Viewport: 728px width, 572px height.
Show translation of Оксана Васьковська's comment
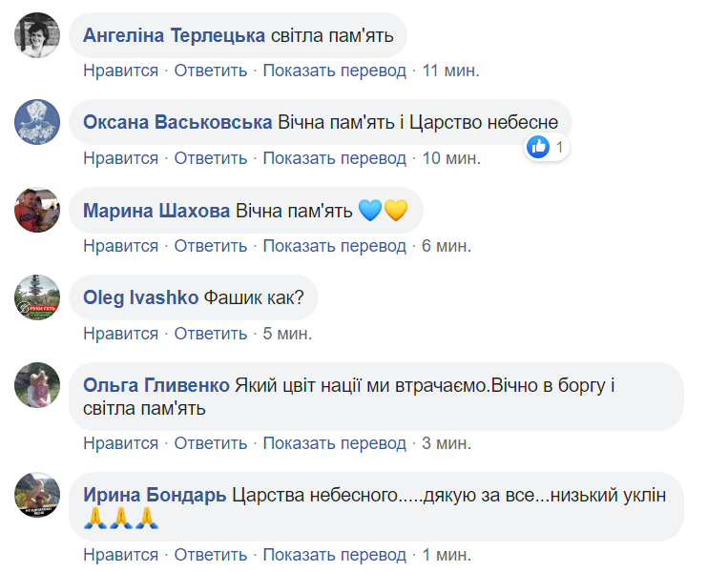334,158
